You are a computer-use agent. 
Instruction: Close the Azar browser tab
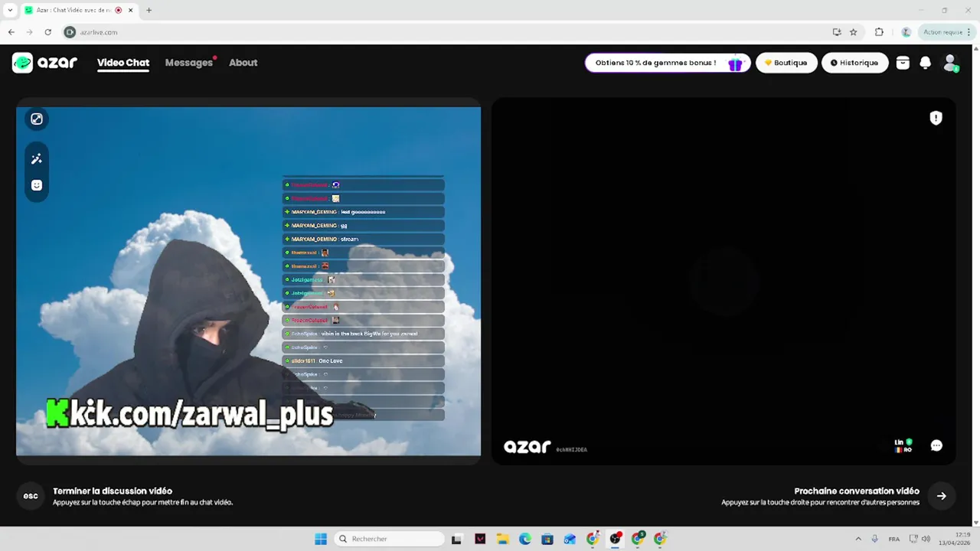coord(131,11)
